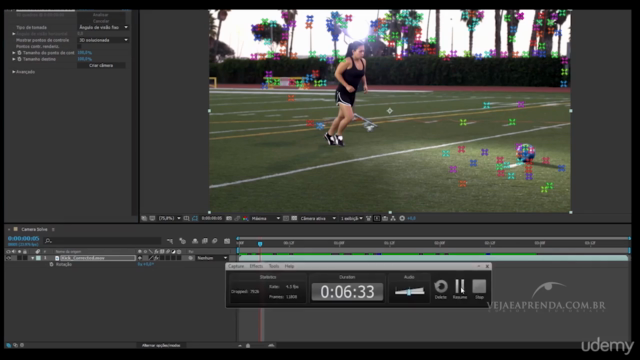Select the Camera Solve composition tab

(34, 229)
